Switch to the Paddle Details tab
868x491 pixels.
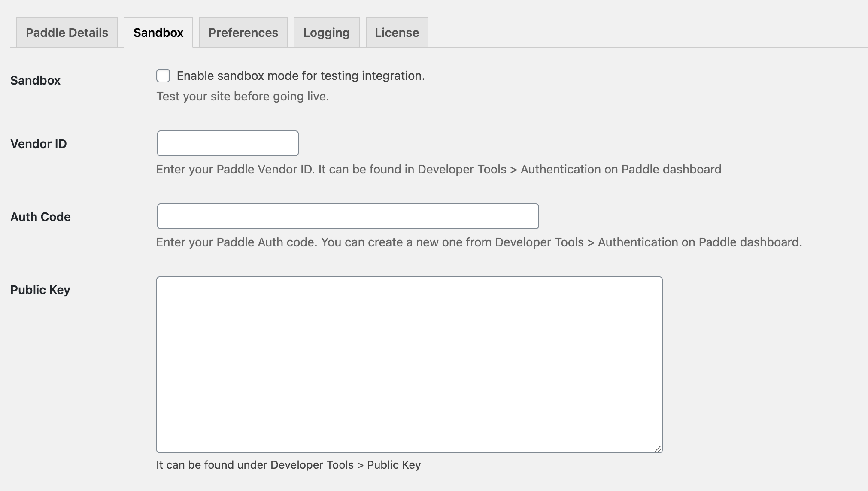(x=67, y=32)
